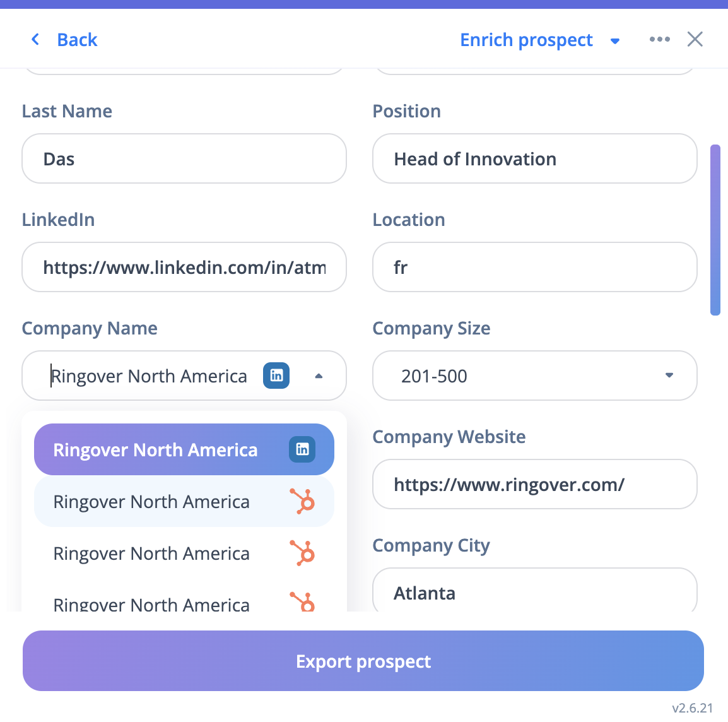Close the prospect panel with X
The image size is (728, 722).
pos(695,39)
